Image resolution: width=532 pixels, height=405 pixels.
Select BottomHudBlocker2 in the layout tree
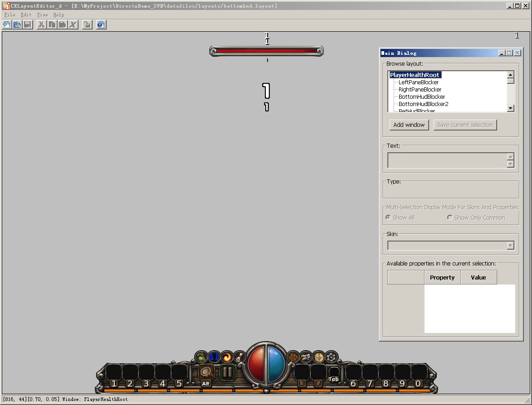click(x=423, y=104)
